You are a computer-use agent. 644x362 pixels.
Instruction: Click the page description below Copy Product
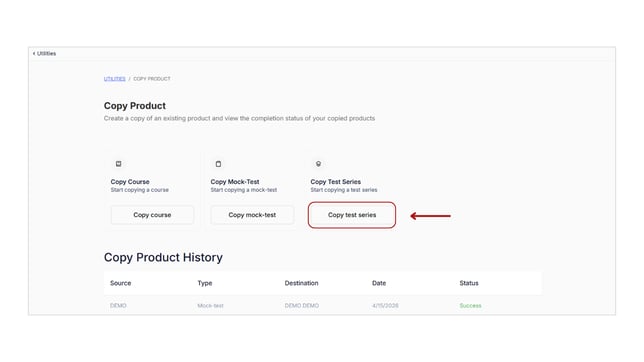click(239, 118)
